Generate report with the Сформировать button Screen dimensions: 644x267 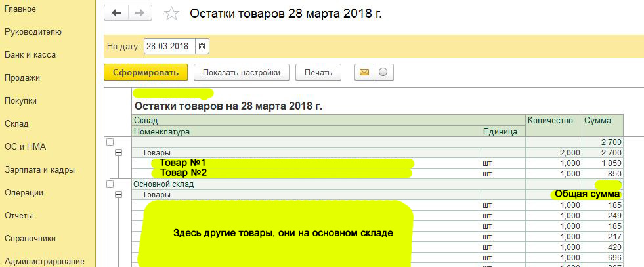click(x=146, y=73)
